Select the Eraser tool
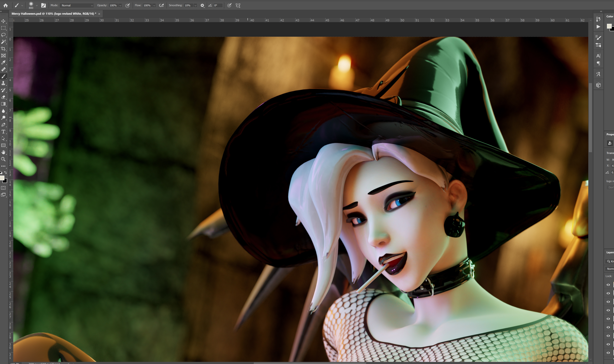Screen dimensions: 614x364 (x=3, y=97)
